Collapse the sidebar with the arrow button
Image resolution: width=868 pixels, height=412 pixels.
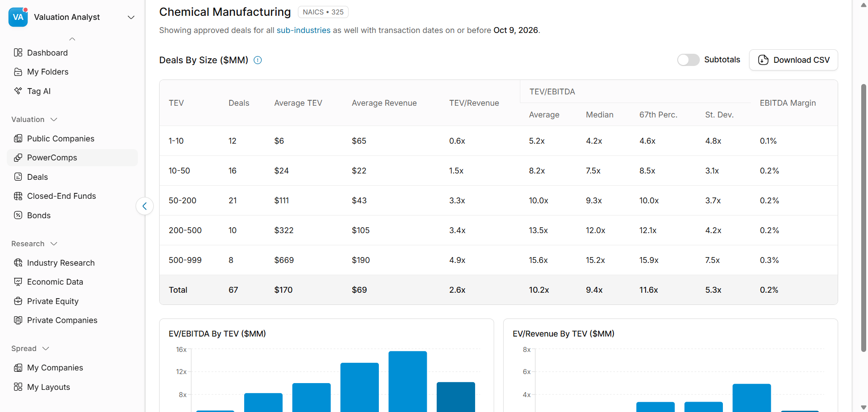tap(145, 206)
